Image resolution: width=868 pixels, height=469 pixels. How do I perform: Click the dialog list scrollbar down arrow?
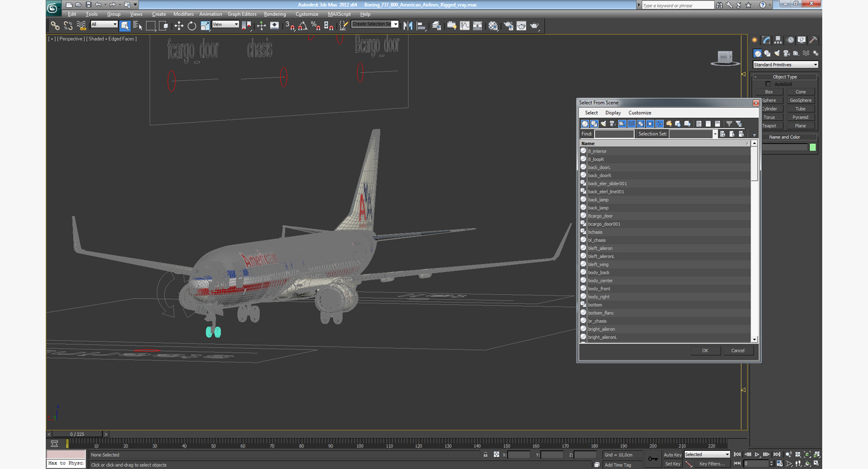pos(754,339)
